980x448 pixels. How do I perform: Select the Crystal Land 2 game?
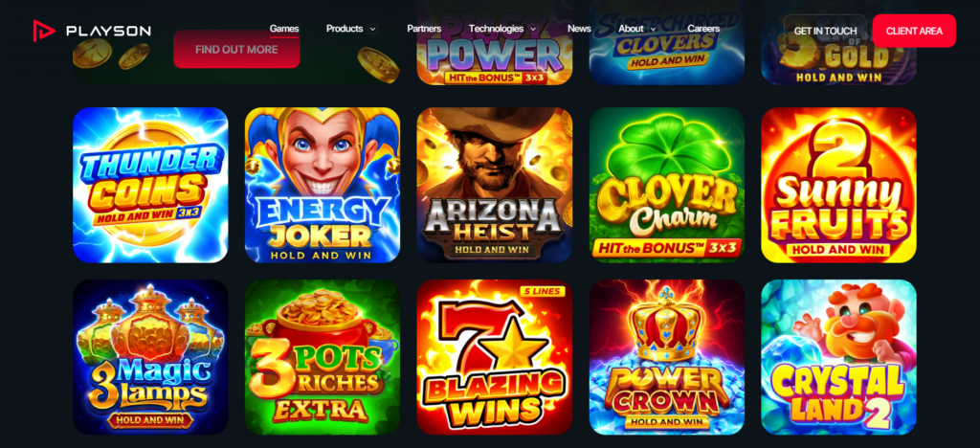point(838,357)
